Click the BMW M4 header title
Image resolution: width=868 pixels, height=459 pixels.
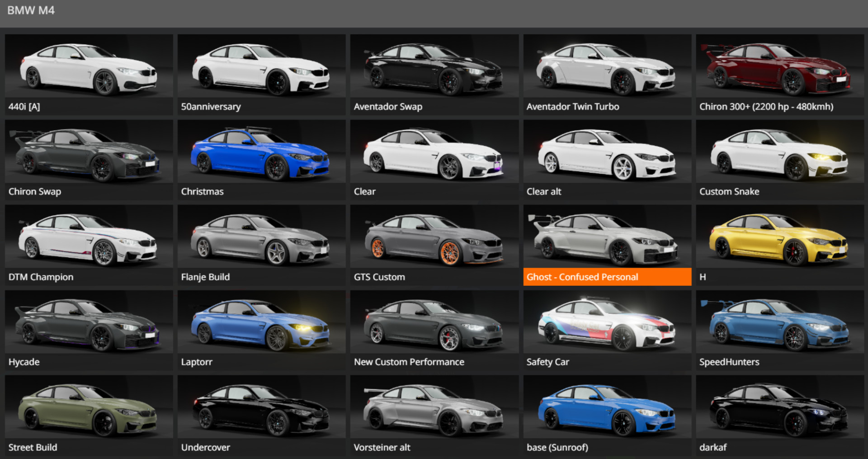click(31, 10)
